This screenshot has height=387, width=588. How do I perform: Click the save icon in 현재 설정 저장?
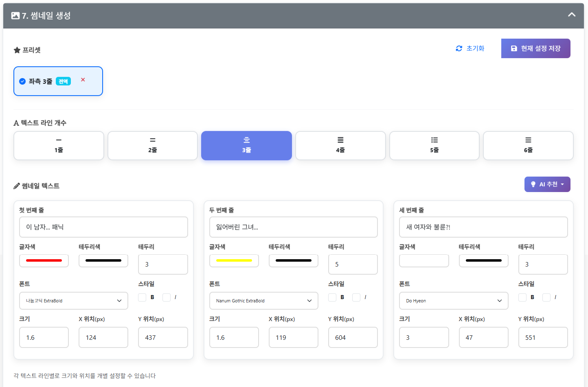514,48
